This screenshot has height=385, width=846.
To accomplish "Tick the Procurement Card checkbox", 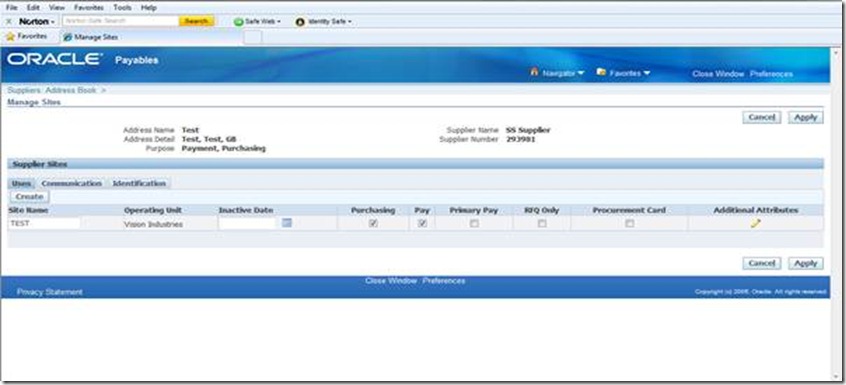I will pyautogui.click(x=629, y=224).
